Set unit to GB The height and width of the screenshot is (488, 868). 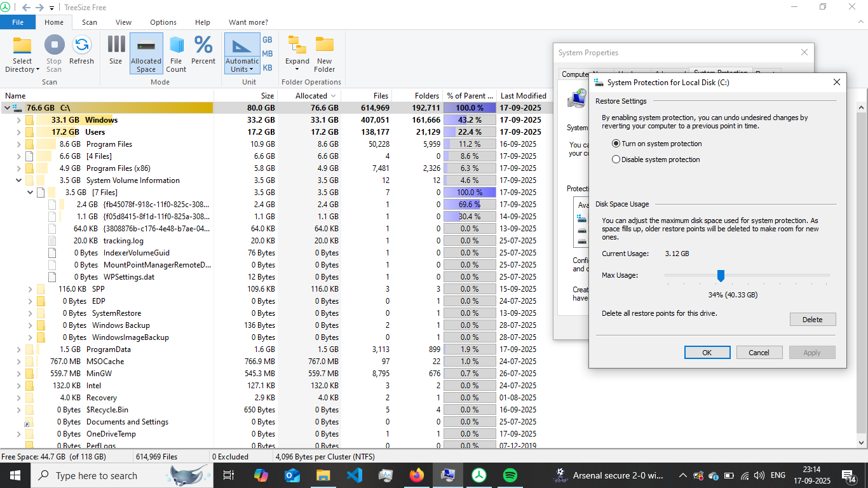pos(268,40)
